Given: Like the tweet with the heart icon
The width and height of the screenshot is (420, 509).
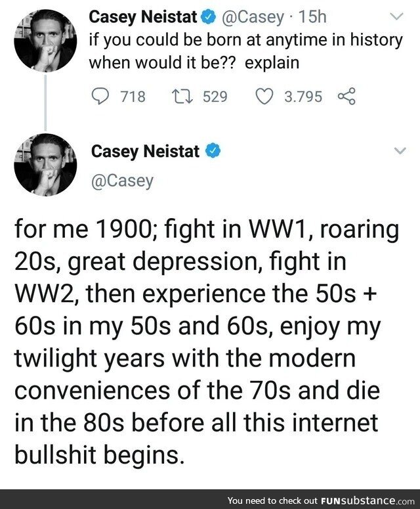Looking at the screenshot, I should [x=264, y=97].
